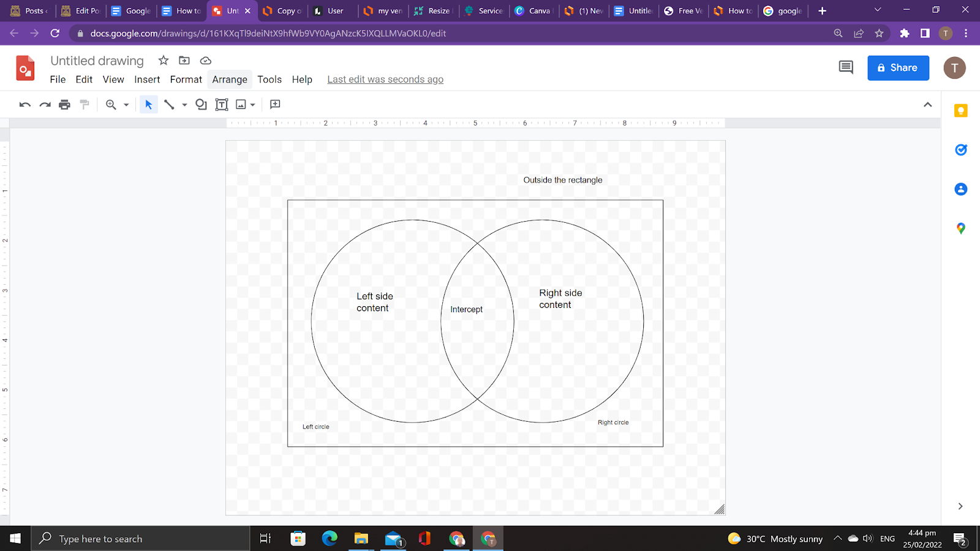The width and height of the screenshot is (980, 551).
Task: Select the Text box tool
Action: point(222,105)
